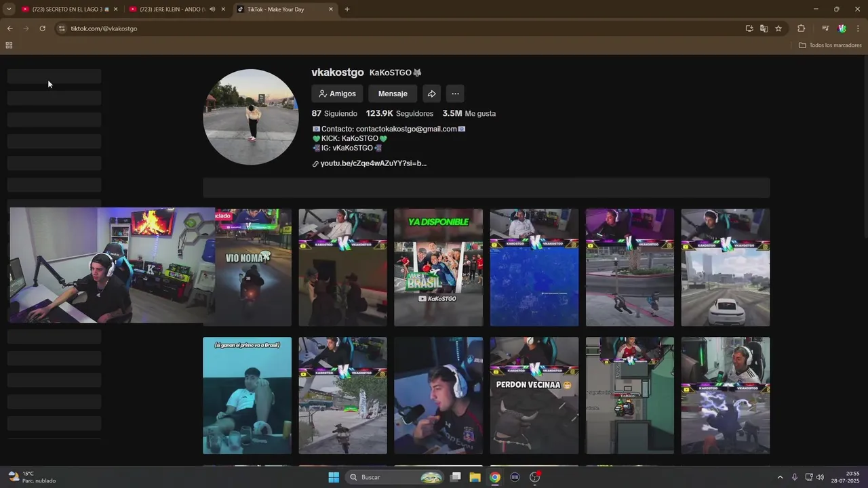Open the weather widget showing 15°C
The width and height of the screenshot is (868, 488).
point(33,477)
